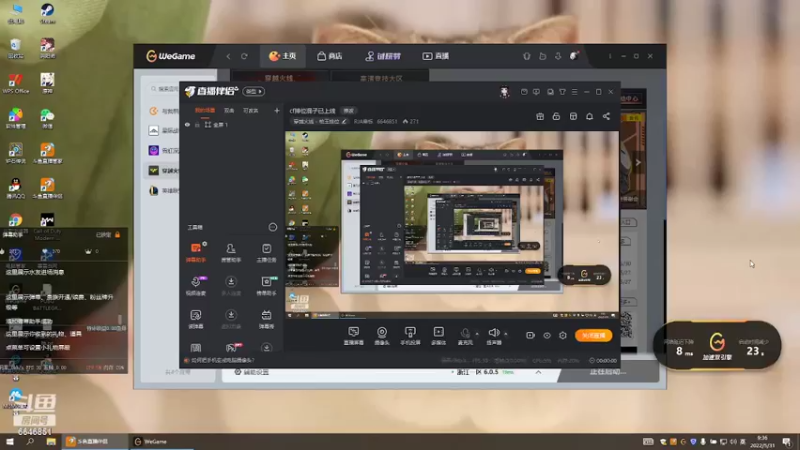
Task: Open the Windows Start menu
Action: pos(10,441)
